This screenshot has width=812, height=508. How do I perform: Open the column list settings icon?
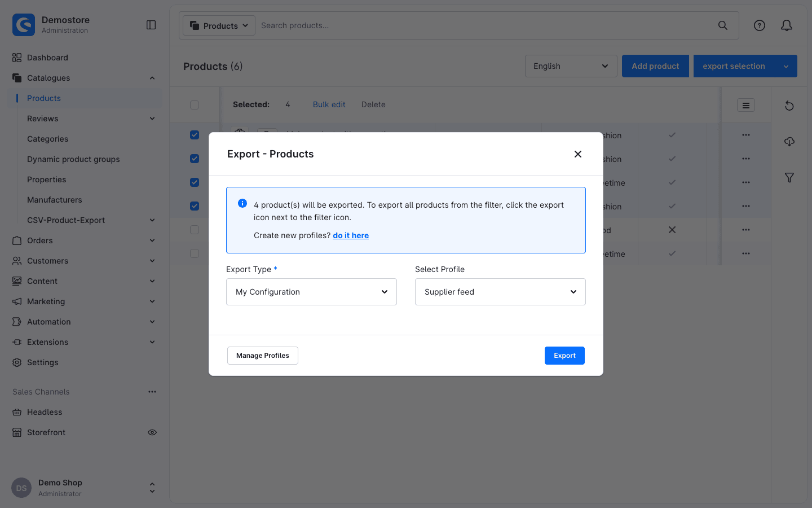click(746, 105)
